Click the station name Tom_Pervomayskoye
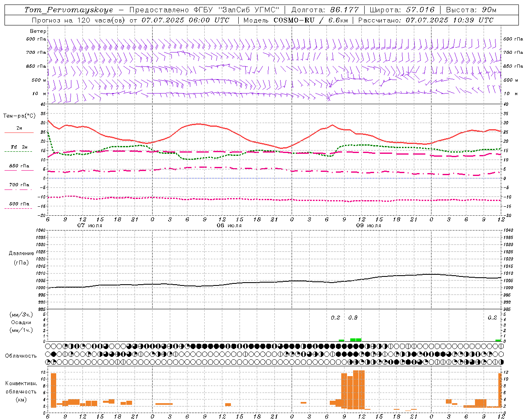Image resolution: width=525 pixels, height=420 pixels. click(68, 10)
